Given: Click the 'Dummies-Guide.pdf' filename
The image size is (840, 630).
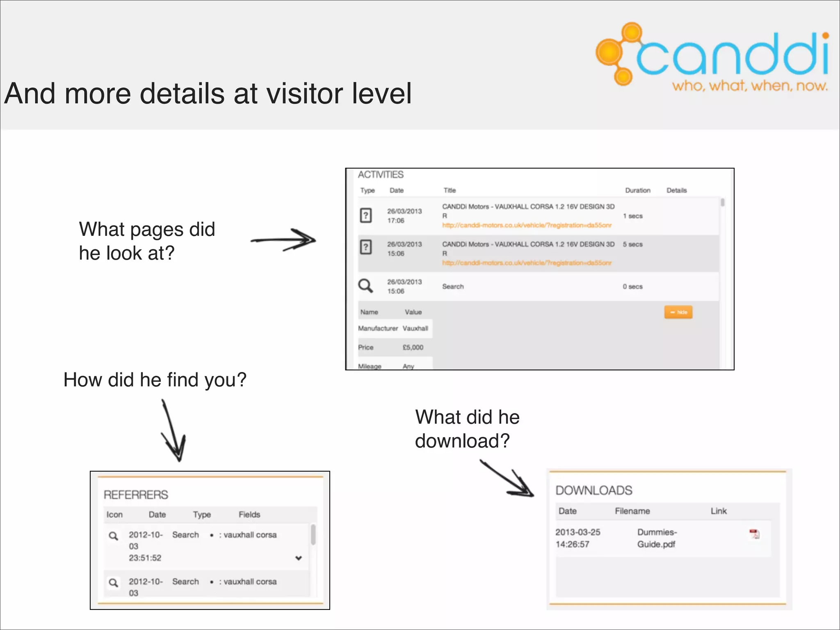Looking at the screenshot, I should coord(657,538).
